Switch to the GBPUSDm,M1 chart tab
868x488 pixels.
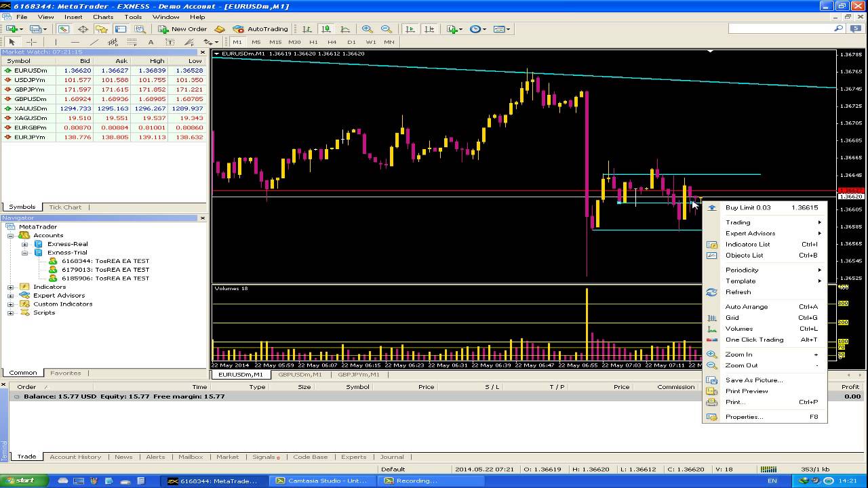pyautogui.click(x=300, y=375)
